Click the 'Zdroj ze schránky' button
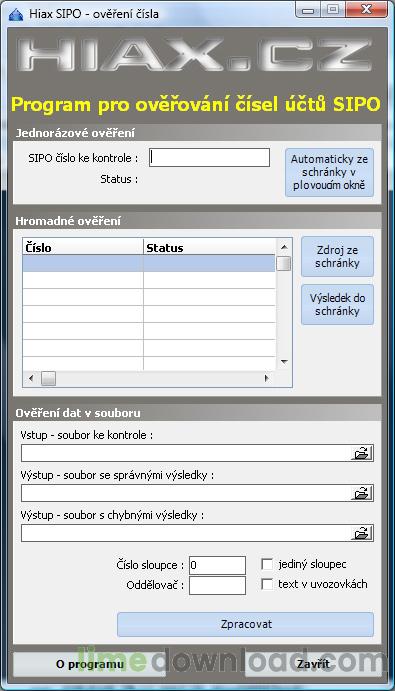Image resolution: width=395 pixels, height=691 pixels. click(337, 257)
